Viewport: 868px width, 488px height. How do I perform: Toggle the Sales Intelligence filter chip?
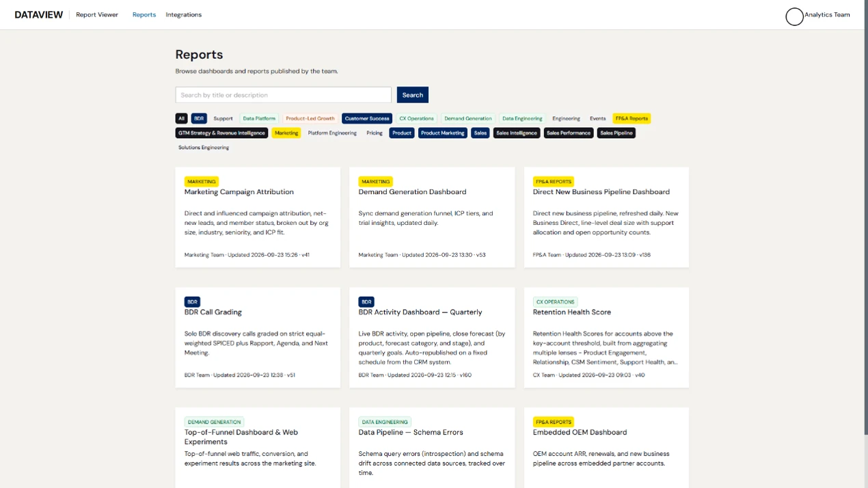pyautogui.click(x=517, y=133)
